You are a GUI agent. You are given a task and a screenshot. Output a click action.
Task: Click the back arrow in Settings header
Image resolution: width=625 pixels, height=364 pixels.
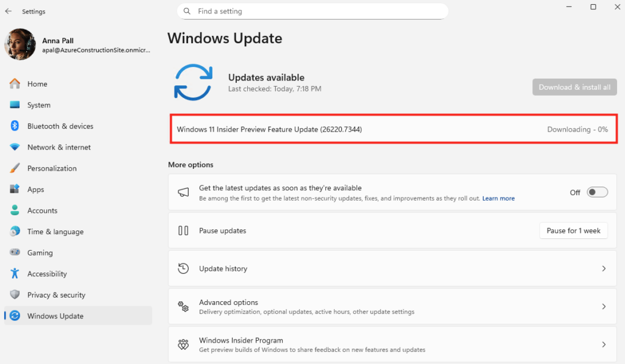point(9,11)
